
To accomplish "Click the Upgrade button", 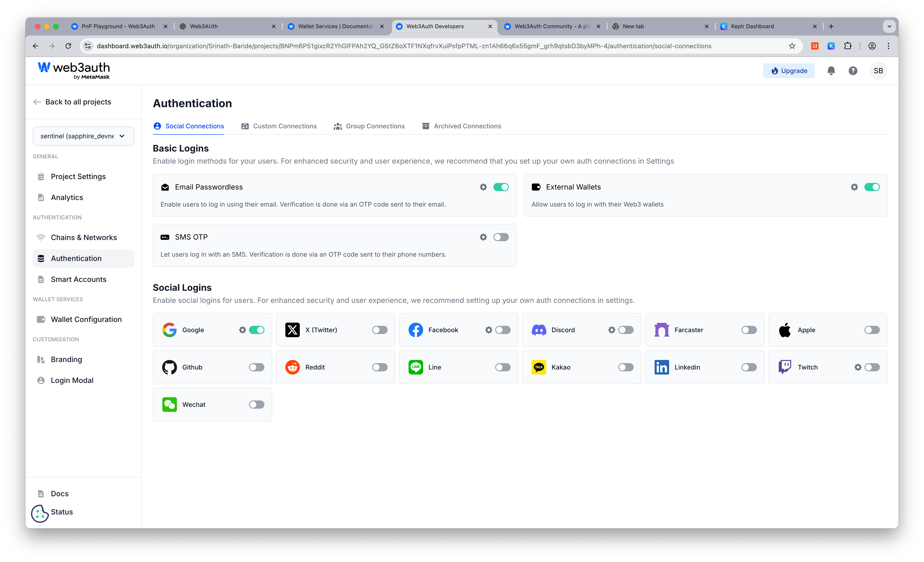I will click(x=789, y=71).
